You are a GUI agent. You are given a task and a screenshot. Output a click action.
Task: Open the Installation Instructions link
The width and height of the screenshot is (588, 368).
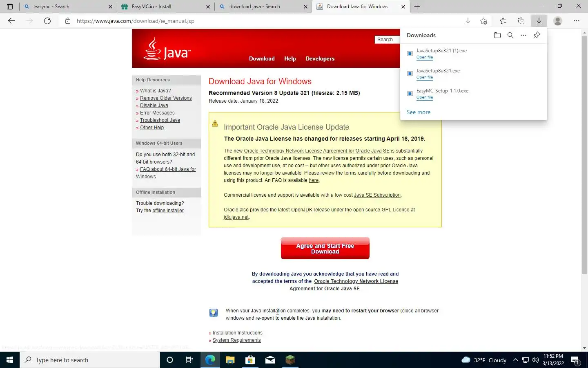coord(238,333)
